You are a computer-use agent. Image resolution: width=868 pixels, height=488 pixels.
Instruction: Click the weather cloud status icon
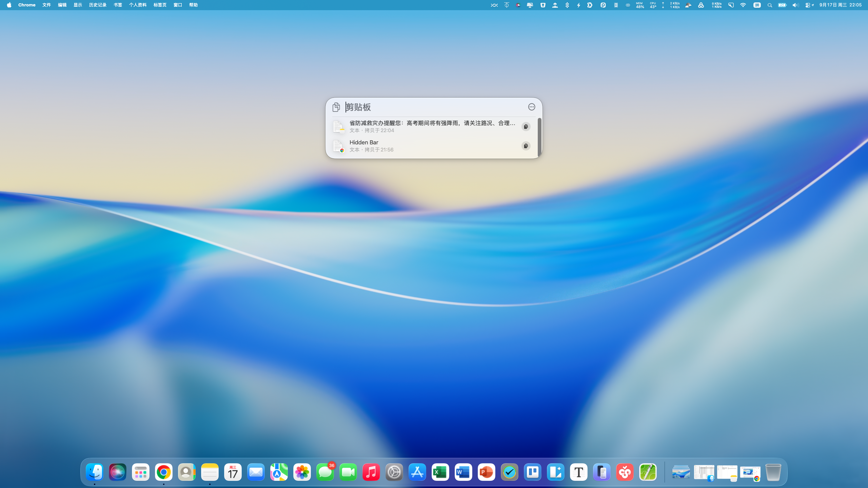tap(688, 5)
